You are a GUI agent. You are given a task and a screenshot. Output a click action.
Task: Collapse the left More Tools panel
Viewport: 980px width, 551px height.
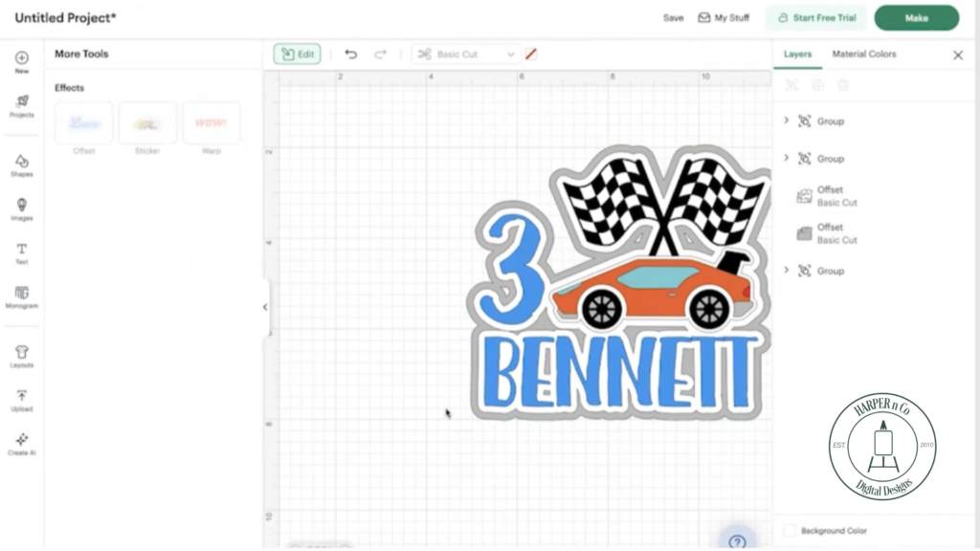click(265, 307)
